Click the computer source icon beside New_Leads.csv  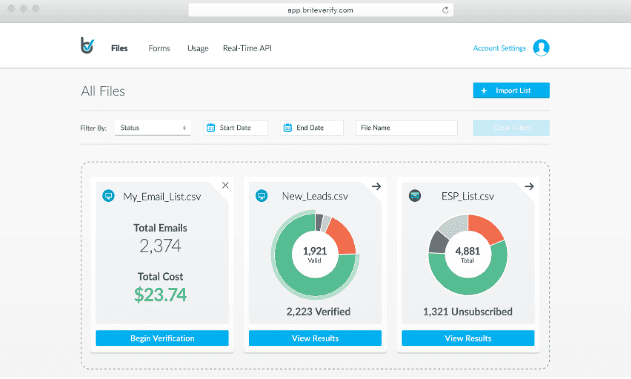pyautogui.click(x=262, y=196)
